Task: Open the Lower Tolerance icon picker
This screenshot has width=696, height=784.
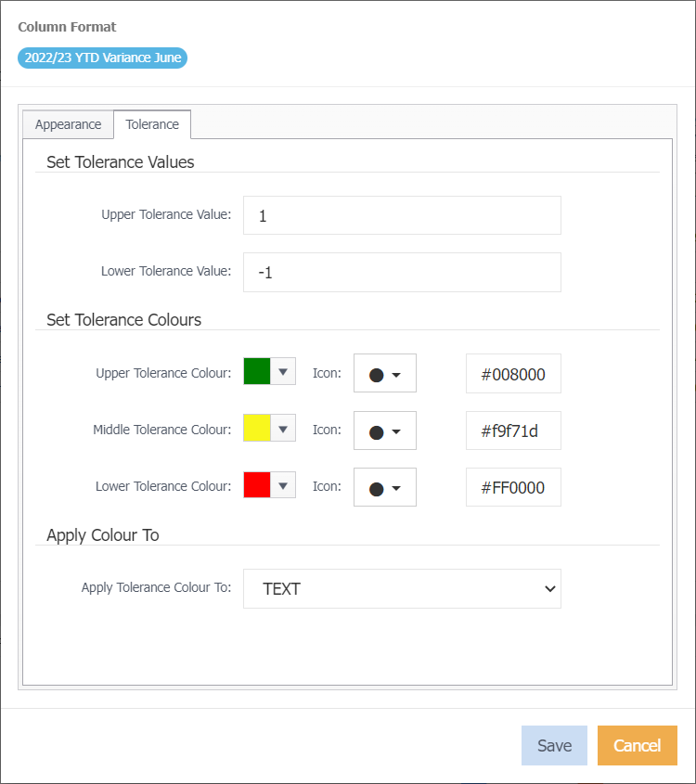Action: [385, 488]
